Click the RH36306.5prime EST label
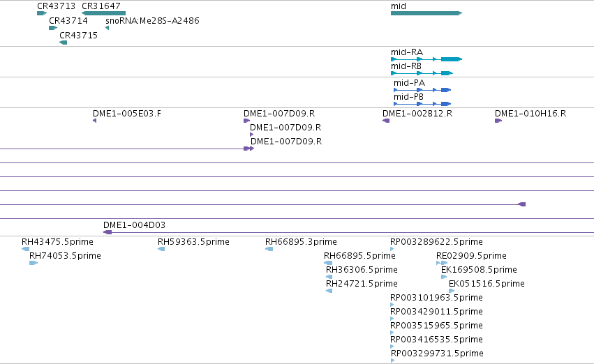 pos(362,270)
